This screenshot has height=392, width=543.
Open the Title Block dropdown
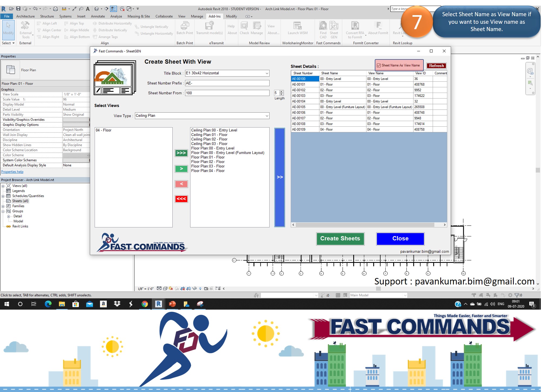click(x=267, y=73)
